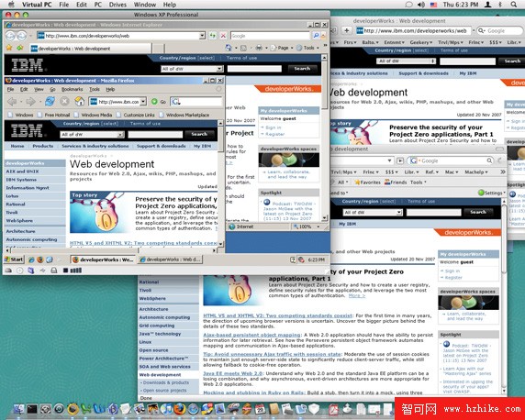Screen dimensions: 525x420
Task: Open All of dW dropdown in IE page
Action: [192, 69]
